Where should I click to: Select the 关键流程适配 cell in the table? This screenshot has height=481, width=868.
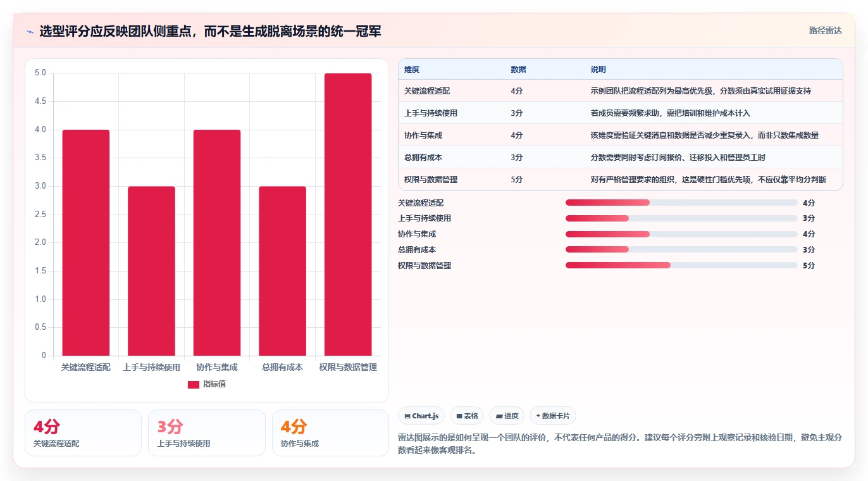(x=427, y=91)
